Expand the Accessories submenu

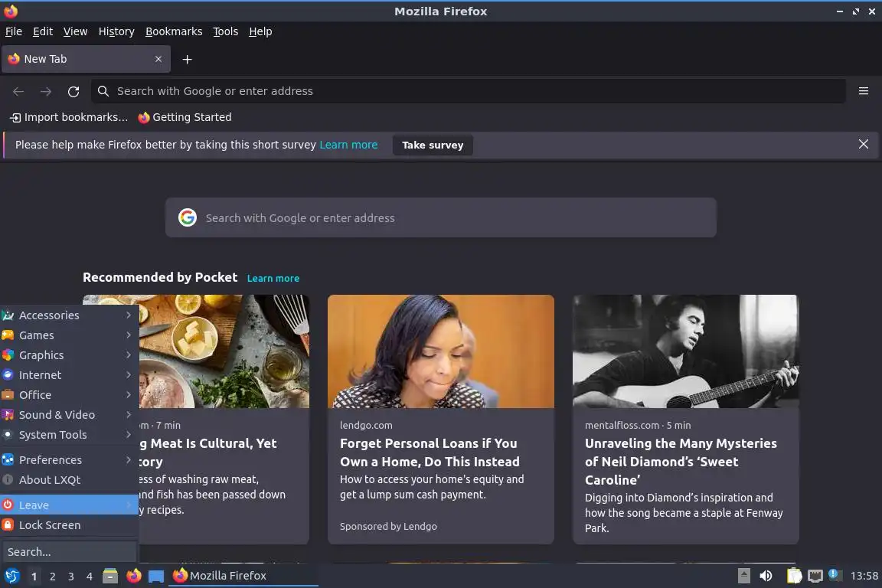[x=69, y=315]
